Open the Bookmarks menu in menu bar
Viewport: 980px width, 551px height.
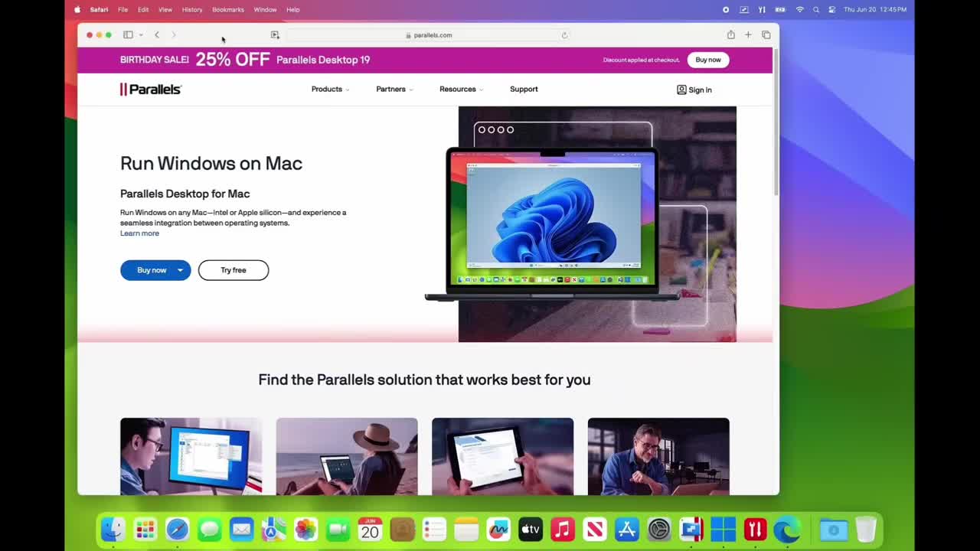pyautogui.click(x=227, y=10)
